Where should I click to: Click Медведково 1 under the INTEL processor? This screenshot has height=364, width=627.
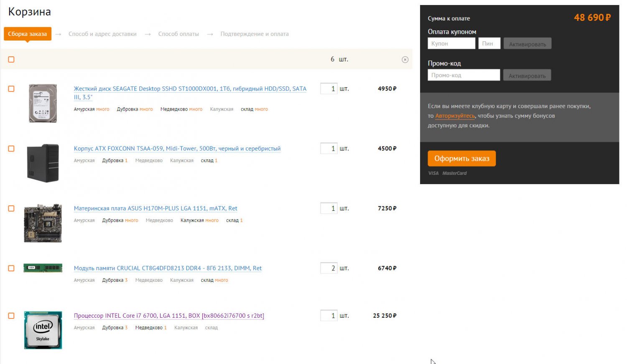point(151,328)
